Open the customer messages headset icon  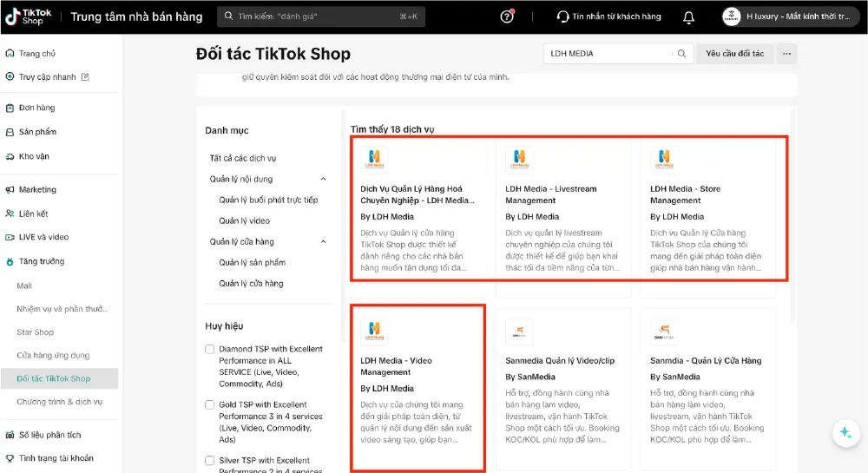click(562, 16)
